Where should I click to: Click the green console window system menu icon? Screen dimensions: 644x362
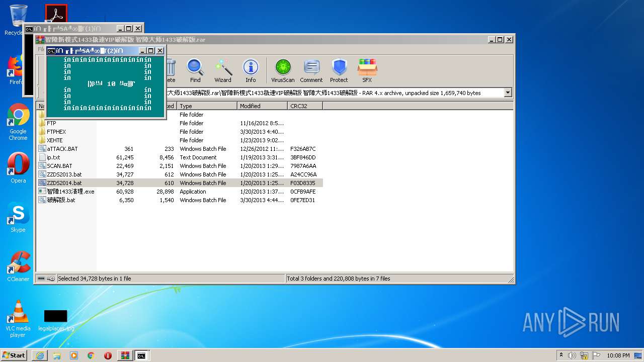(51, 51)
